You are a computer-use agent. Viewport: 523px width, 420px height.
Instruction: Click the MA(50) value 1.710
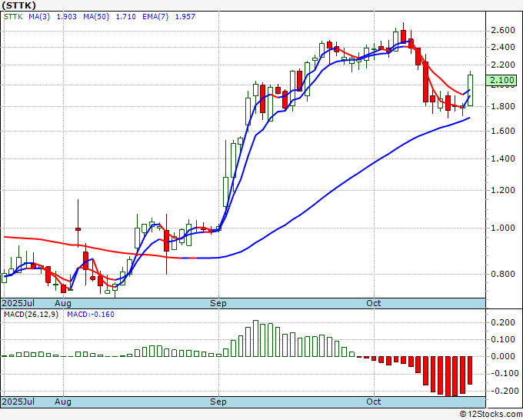pyautogui.click(x=125, y=17)
